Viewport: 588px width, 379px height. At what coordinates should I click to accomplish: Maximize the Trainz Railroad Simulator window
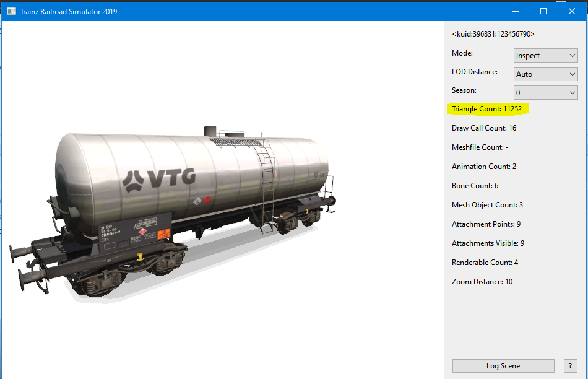point(543,11)
